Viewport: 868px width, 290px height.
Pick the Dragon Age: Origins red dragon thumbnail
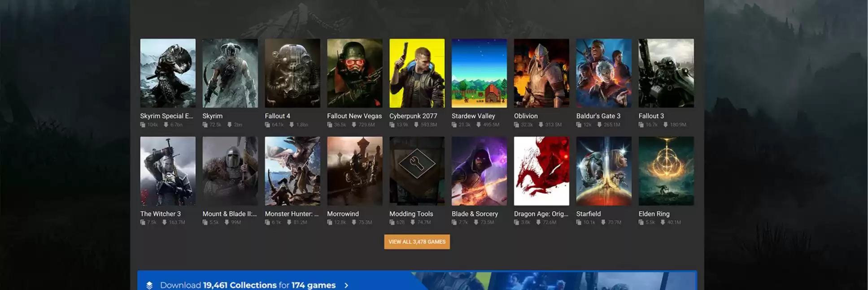click(541, 171)
